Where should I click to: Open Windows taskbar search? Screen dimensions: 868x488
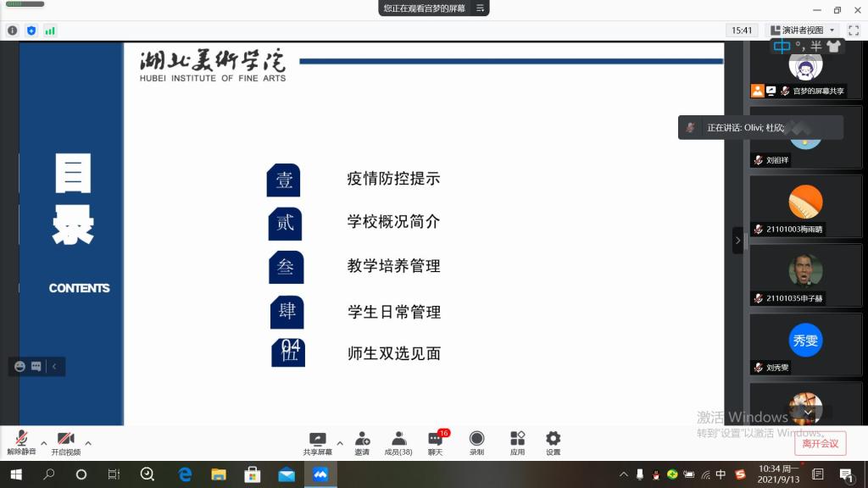[48, 474]
